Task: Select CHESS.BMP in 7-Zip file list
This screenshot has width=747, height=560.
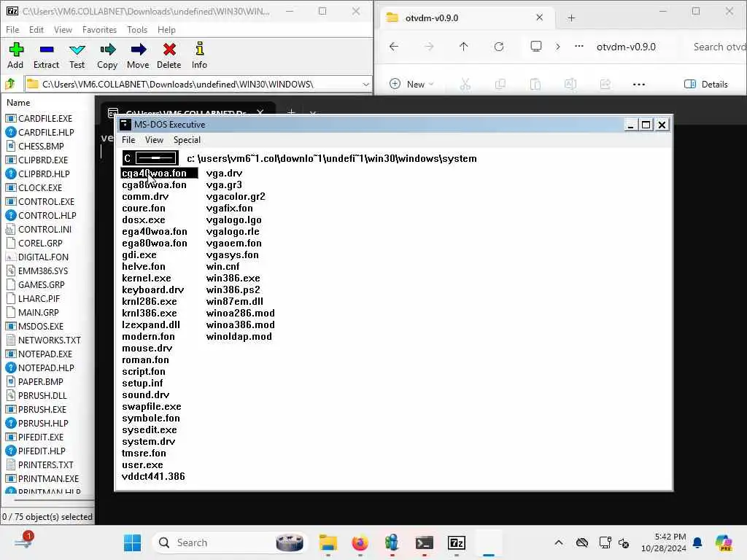Action: tap(35, 146)
